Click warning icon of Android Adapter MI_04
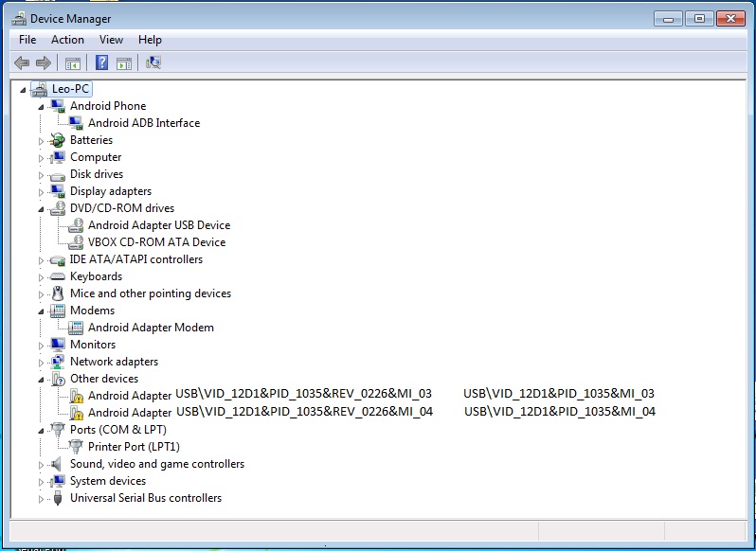Viewport: 756px width, 551px height. (76, 413)
